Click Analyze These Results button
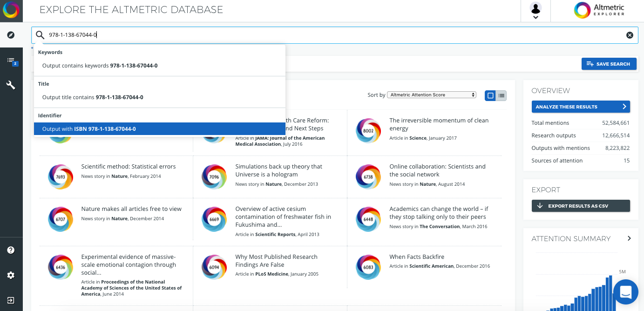 [x=581, y=107]
